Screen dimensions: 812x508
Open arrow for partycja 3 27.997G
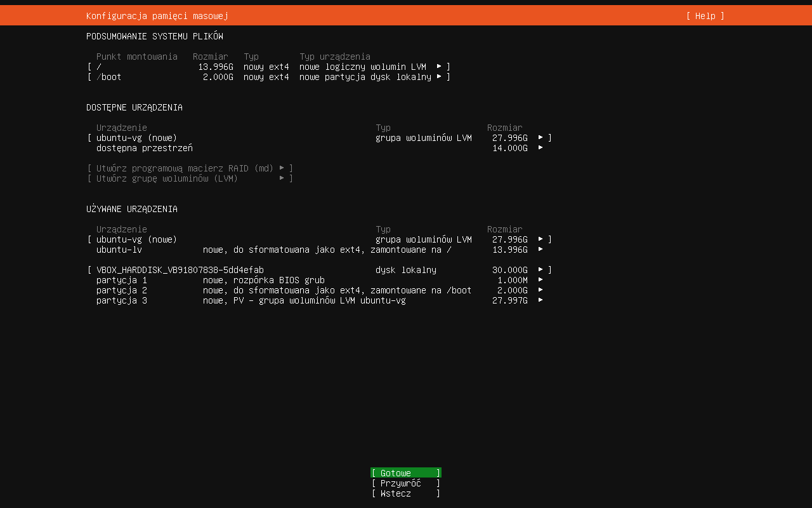540,300
